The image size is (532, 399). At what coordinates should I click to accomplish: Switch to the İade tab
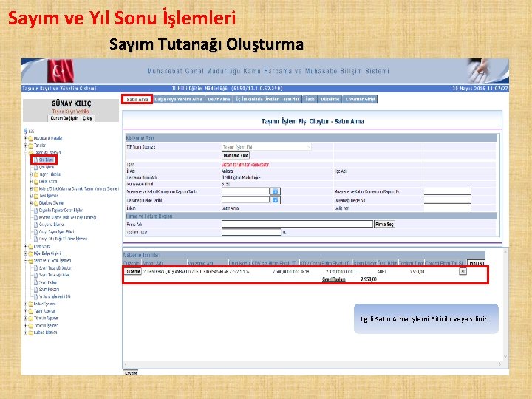pyautogui.click(x=310, y=100)
